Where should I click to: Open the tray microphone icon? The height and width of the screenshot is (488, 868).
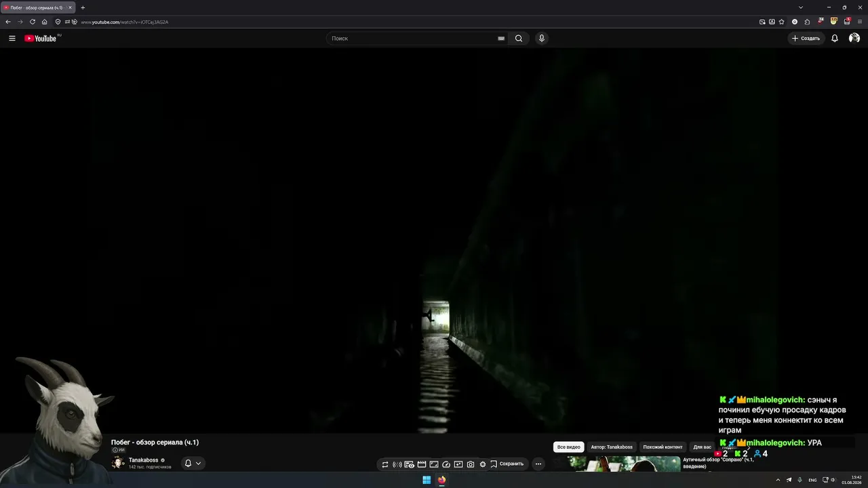click(x=800, y=480)
